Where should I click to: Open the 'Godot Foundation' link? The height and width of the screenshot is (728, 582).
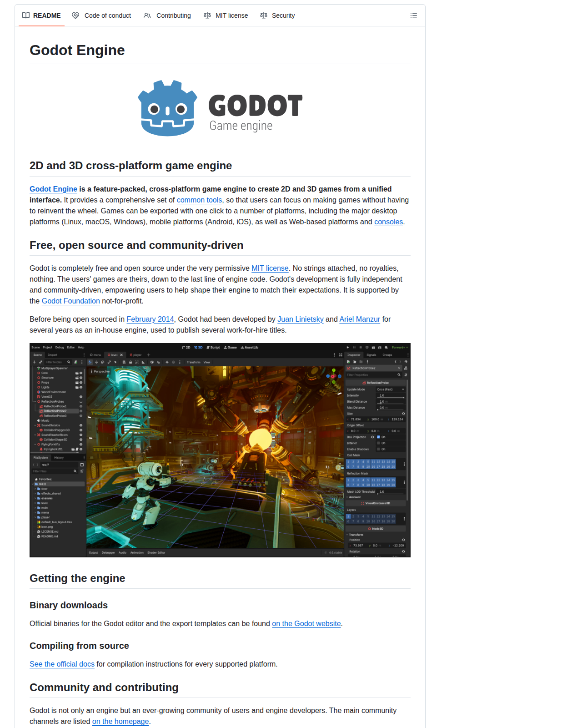pos(71,301)
